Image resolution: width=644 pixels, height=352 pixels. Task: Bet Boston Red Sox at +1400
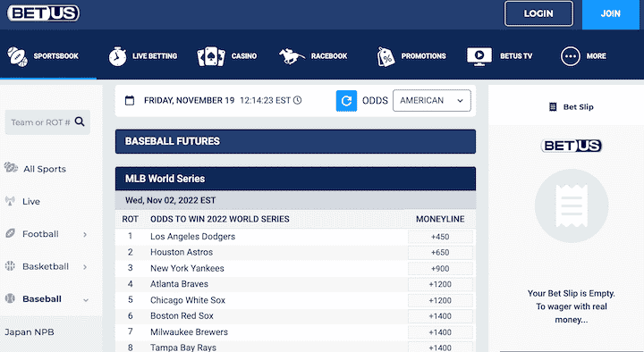coord(440,316)
